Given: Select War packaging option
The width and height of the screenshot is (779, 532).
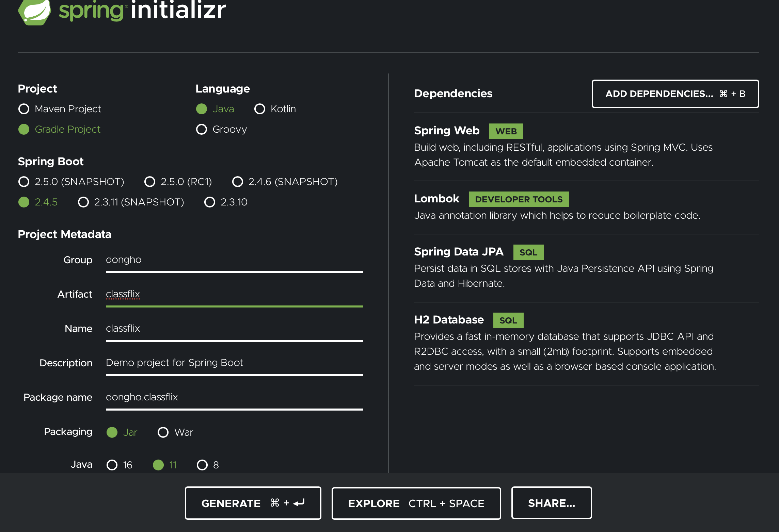Looking at the screenshot, I should coord(163,432).
